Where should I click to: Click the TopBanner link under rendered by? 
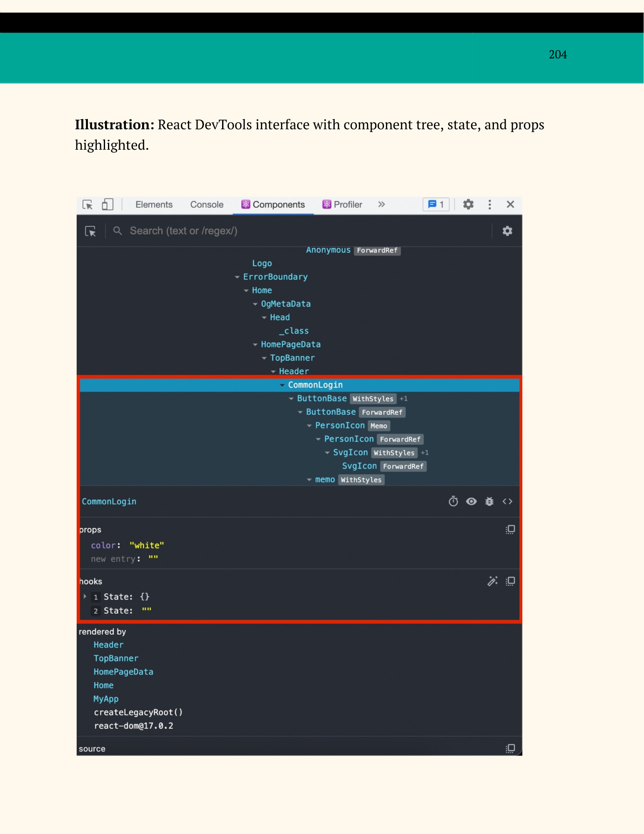click(116, 658)
